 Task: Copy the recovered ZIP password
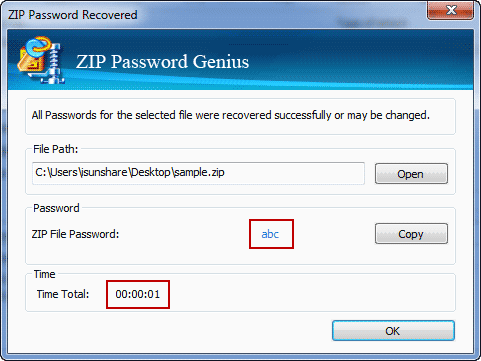pos(411,234)
